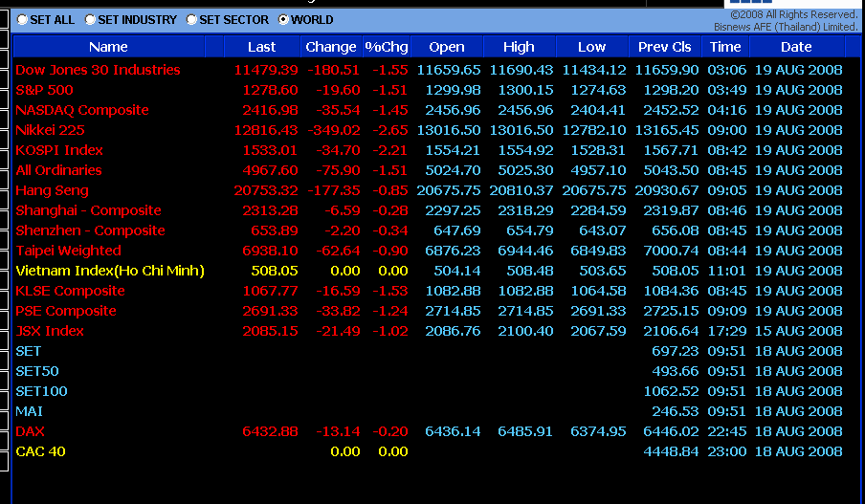The width and height of the screenshot is (865, 504).
Task: Click JSX Index date 15 AUG 2008
Action: (x=799, y=332)
